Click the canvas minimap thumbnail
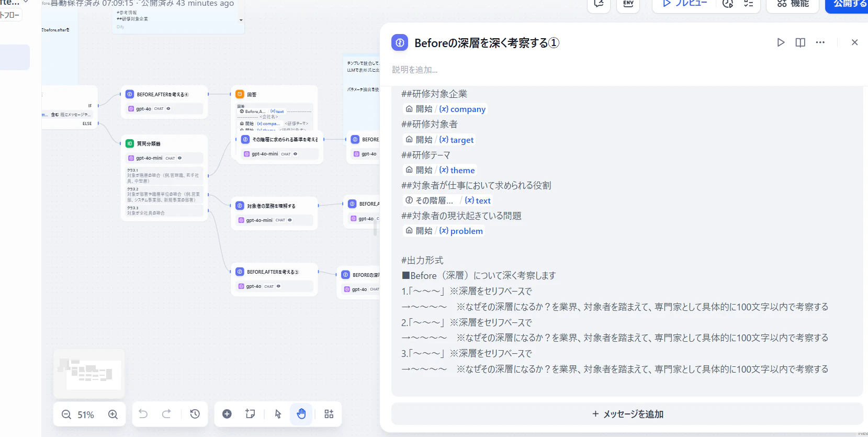 (x=89, y=373)
